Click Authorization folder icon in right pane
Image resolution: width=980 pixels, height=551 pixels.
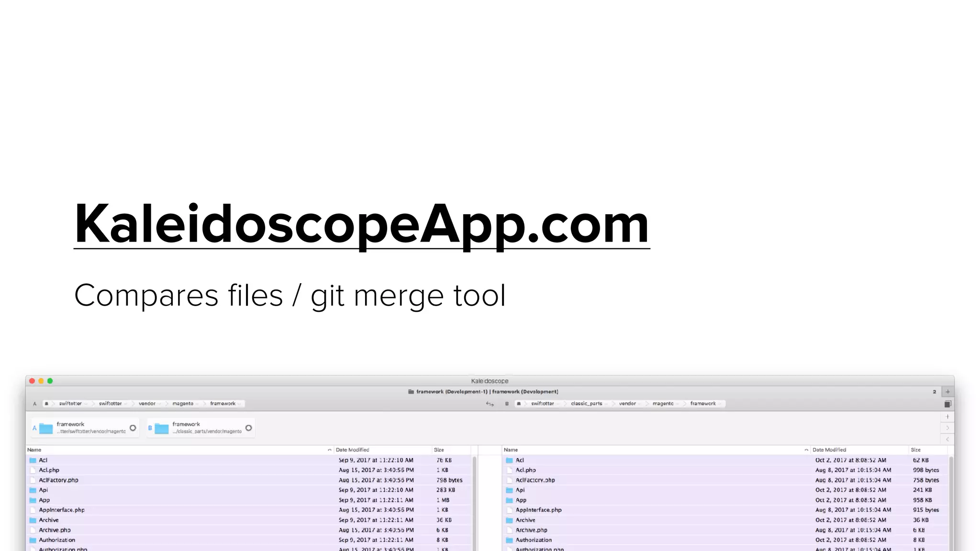pyautogui.click(x=510, y=540)
